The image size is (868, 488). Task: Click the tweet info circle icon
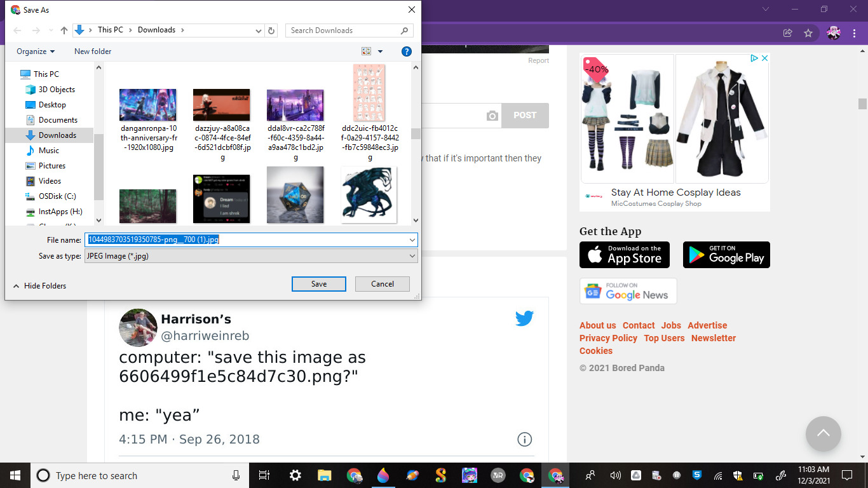tap(524, 439)
